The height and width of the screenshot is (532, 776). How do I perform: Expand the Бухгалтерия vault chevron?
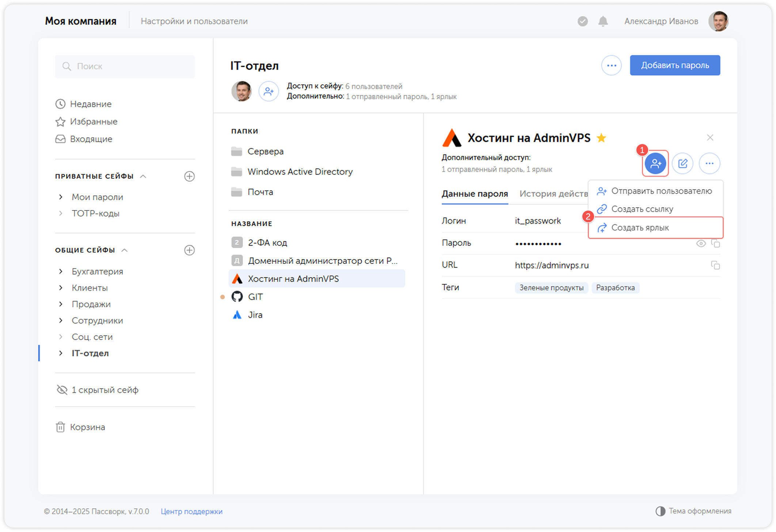click(61, 271)
